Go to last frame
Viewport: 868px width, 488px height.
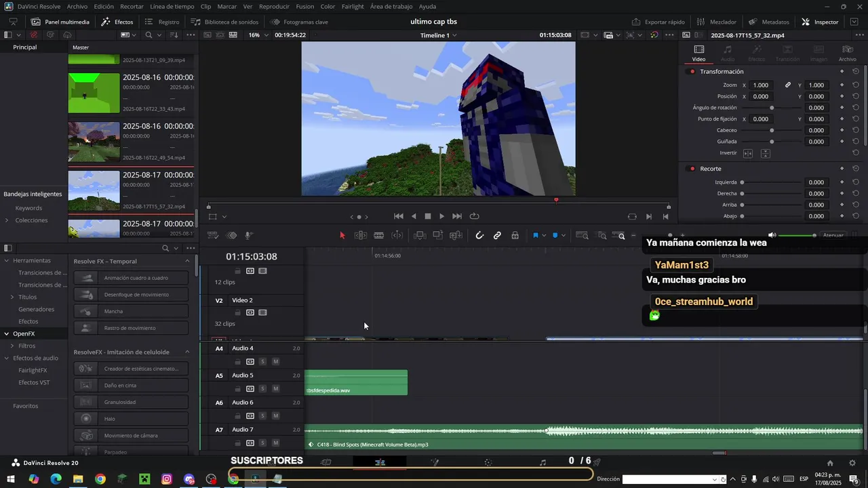click(x=457, y=216)
